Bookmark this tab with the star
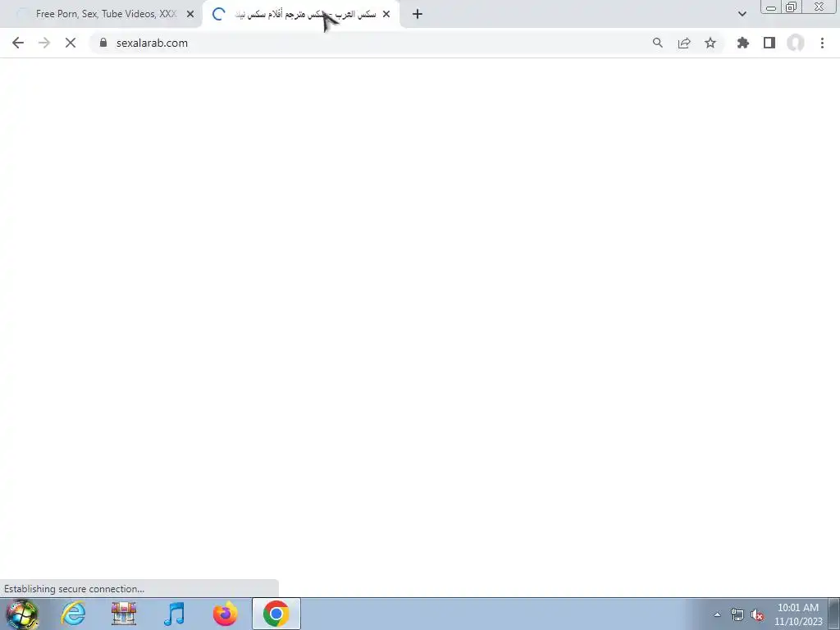The height and width of the screenshot is (630, 840). [710, 43]
